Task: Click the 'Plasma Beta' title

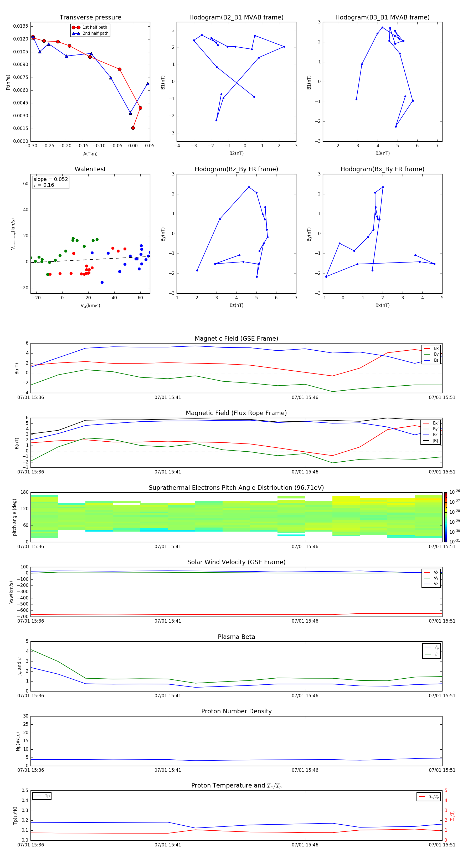Action: (x=236, y=637)
